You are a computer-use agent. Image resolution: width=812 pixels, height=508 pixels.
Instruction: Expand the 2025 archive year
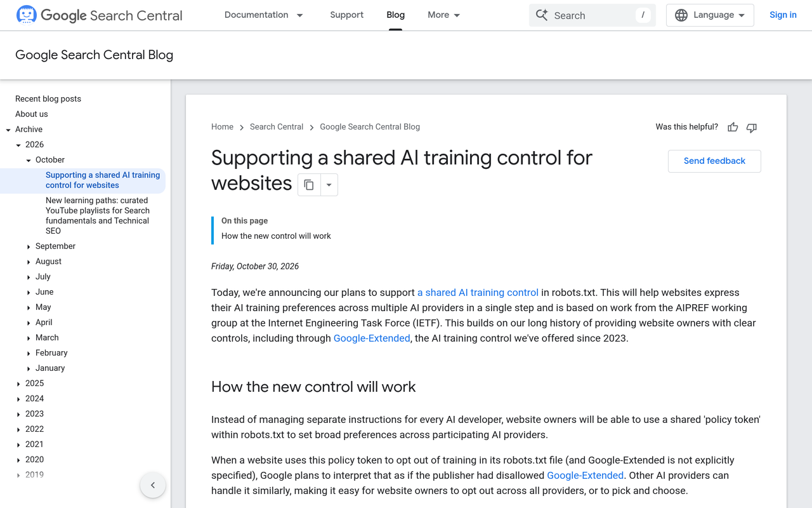pos(18,384)
